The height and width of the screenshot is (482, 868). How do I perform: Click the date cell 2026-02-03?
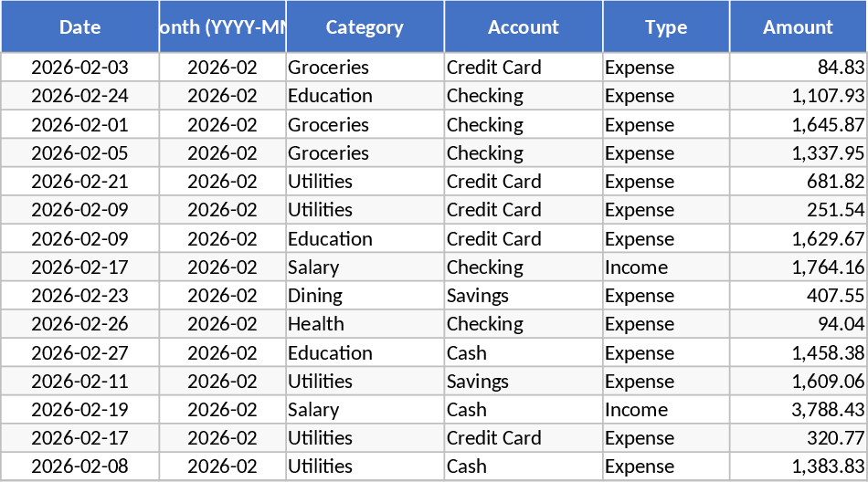[79, 68]
